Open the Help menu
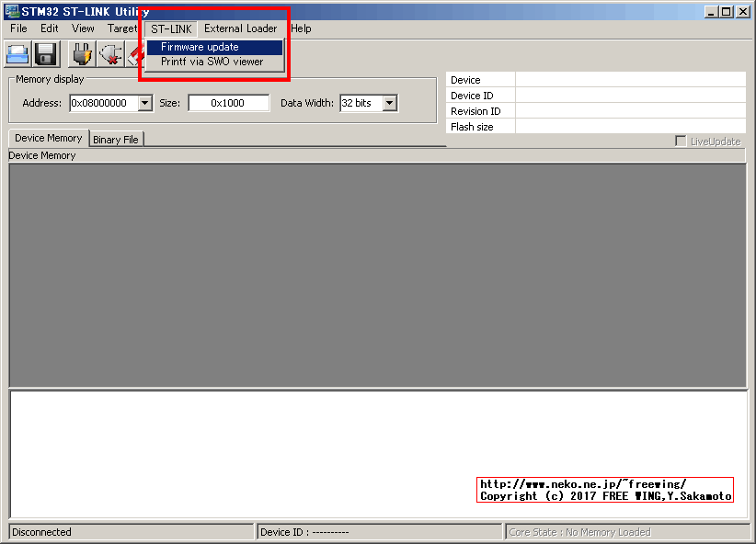Screen dimensions: 756x544 pos(301,28)
